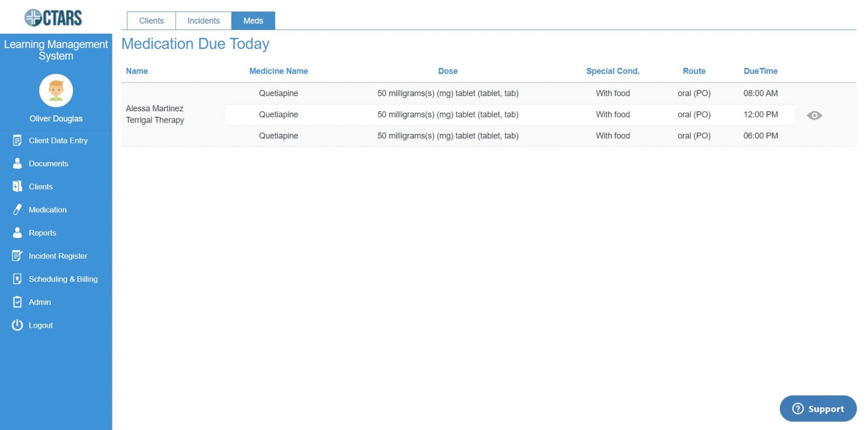This screenshot has width=868, height=430.
Task: Select the Medication pill icon
Action: pyautogui.click(x=17, y=210)
